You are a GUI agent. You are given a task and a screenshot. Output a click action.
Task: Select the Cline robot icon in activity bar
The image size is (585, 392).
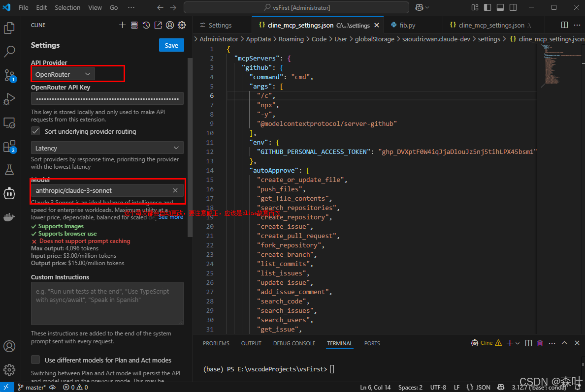[9, 194]
